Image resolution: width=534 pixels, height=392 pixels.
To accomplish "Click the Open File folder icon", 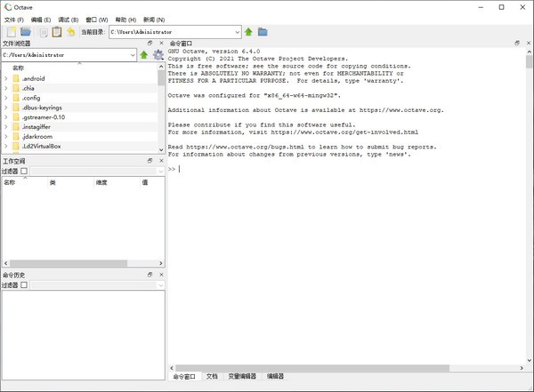I will coord(26,32).
